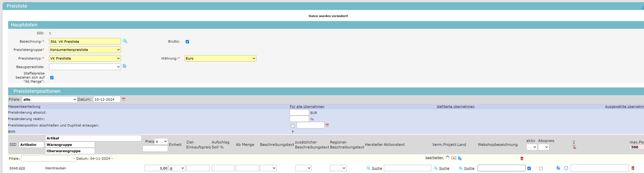This screenshot has height=173, width=644.
Task: Open the Filiale dropdown showing alle
Action: 49,99
